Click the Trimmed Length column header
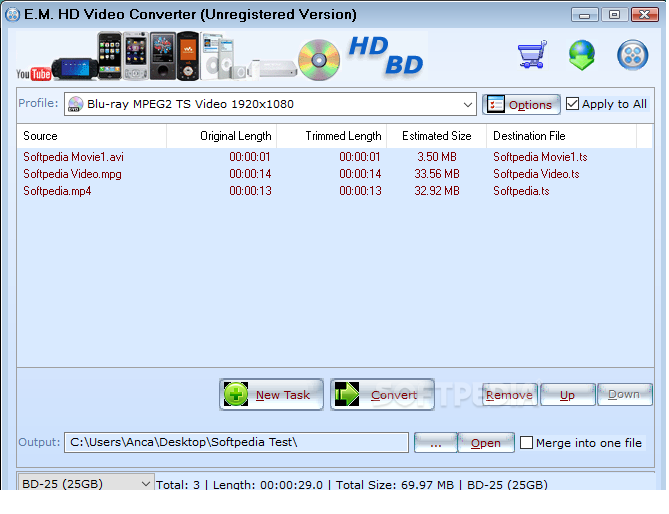This screenshot has width=669, height=514. pos(332,136)
